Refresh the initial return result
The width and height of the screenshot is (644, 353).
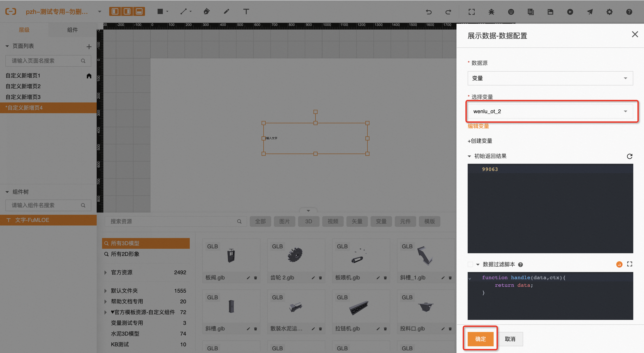tap(629, 156)
